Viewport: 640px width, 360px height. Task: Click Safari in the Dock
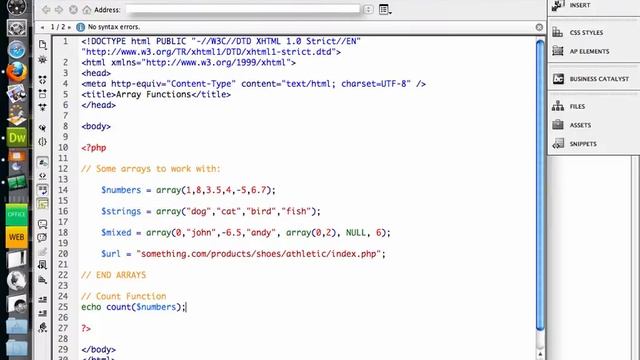click(x=17, y=50)
